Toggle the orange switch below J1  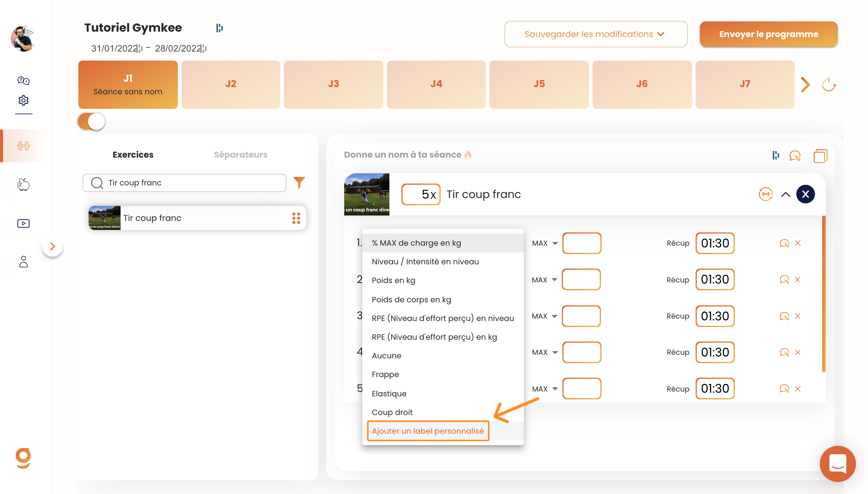92,121
